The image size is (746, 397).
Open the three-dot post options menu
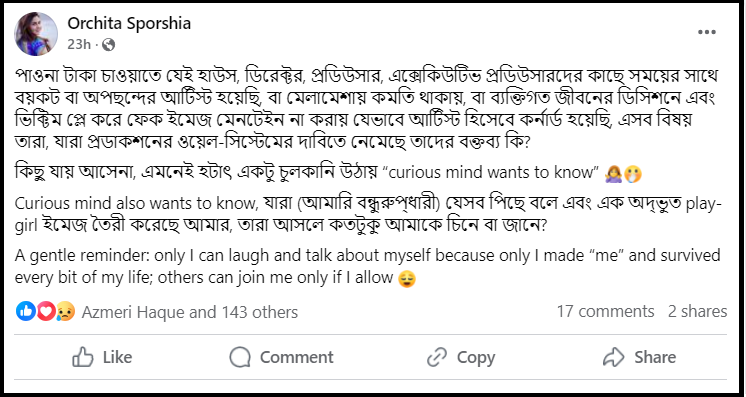pyautogui.click(x=707, y=32)
